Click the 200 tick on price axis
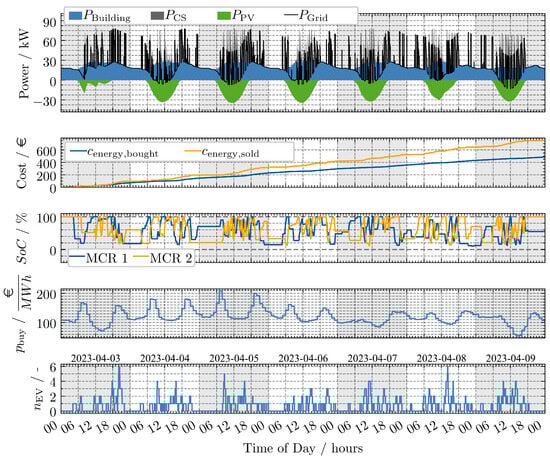Viewport: 550px width, 459px height. click(x=47, y=294)
